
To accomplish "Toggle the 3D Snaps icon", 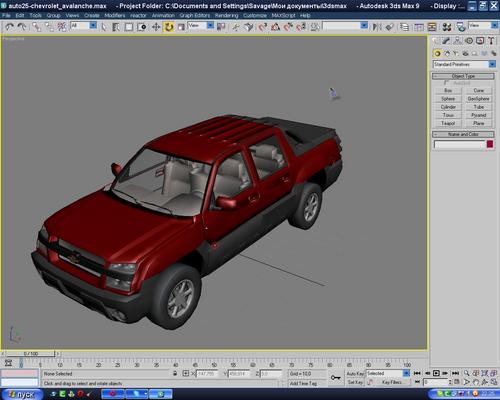I will coord(262,27).
